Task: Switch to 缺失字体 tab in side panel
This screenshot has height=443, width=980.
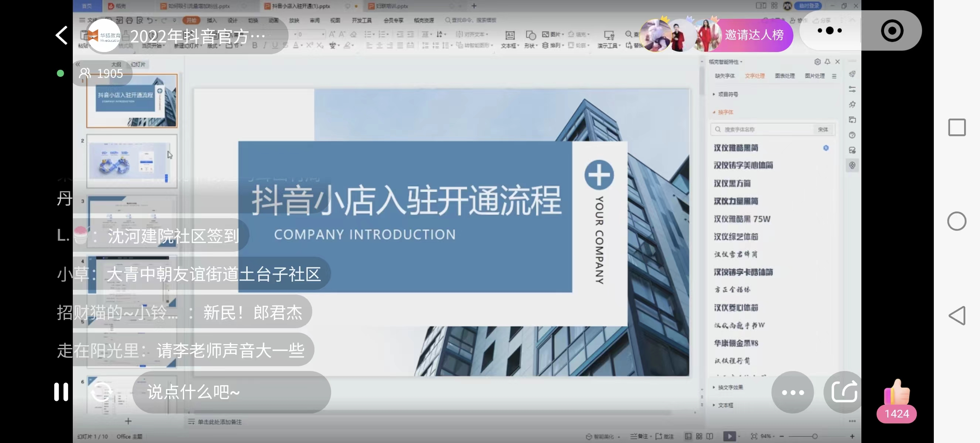Action: (725, 76)
